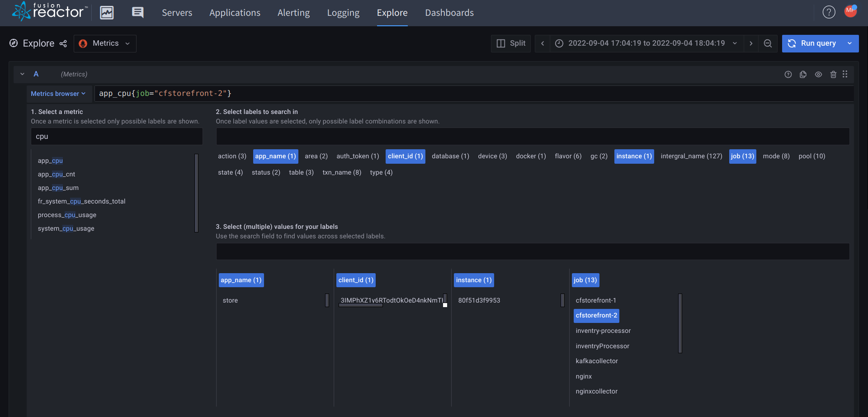Screen dimensions: 868x417
Task: Switch to the Logging tab
Action: point(343,13)
